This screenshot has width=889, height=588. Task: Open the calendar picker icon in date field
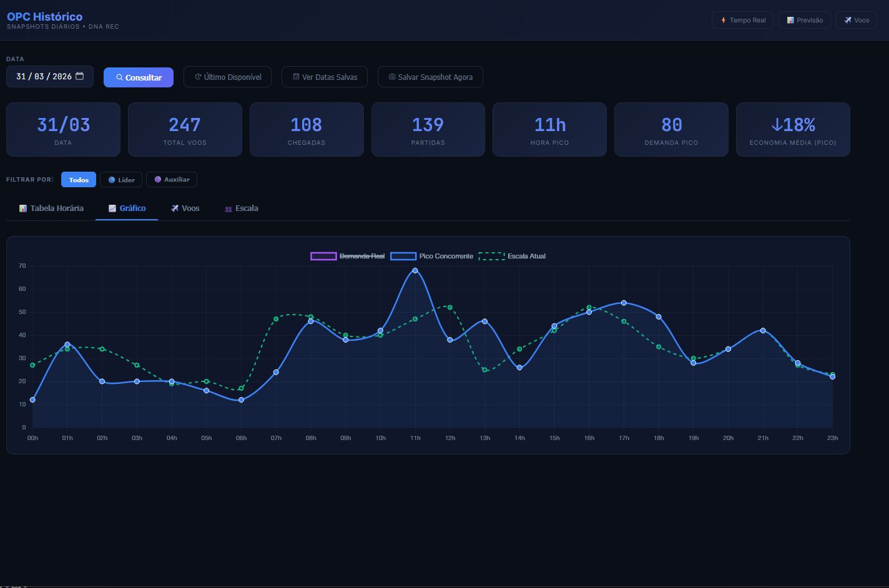coord(79,76)
